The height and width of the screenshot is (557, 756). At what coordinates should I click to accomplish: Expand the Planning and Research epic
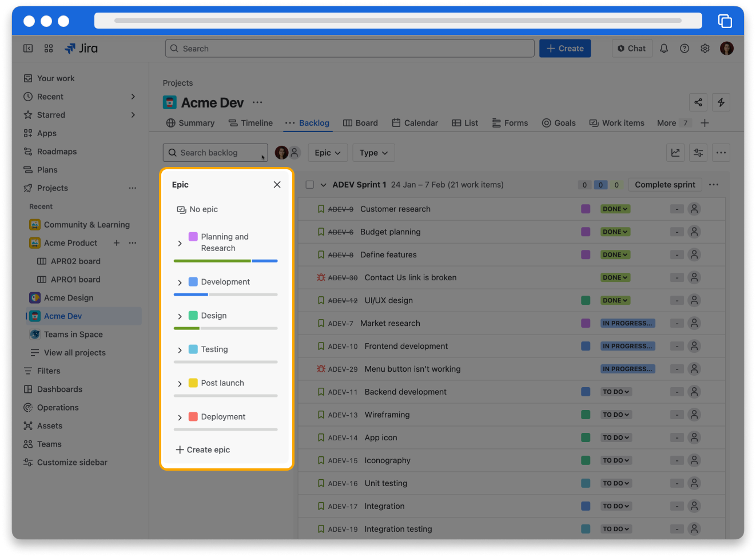click(180, 243)
